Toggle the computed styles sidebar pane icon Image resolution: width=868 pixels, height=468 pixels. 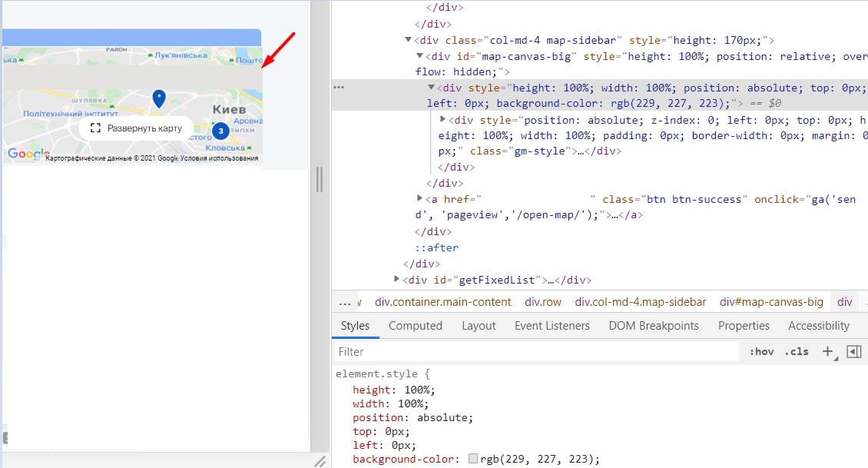854,352
